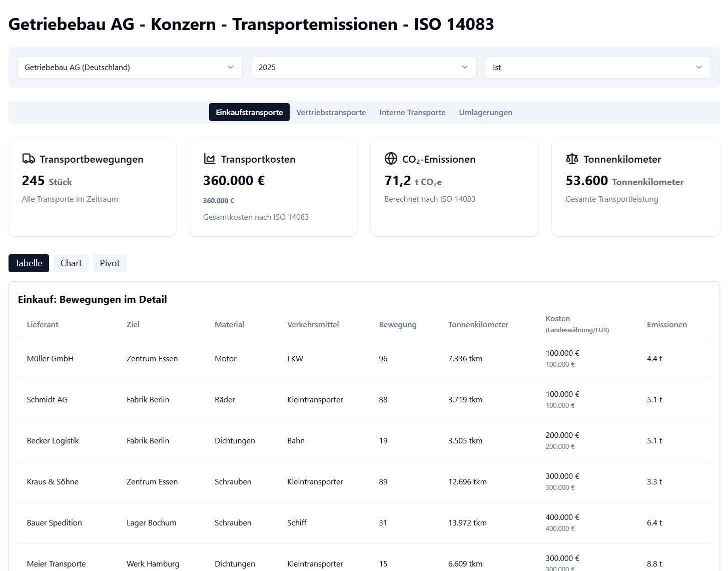Click the Emissionen column header
Viewport: 728px width, 571px height.
click(666, 325)
